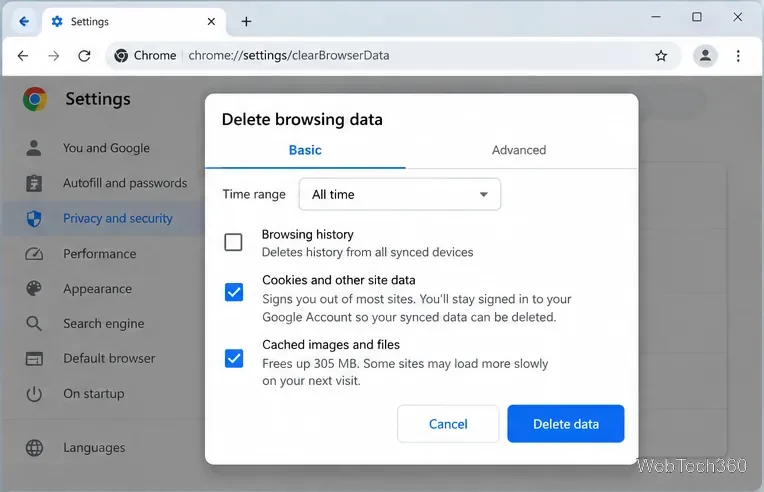This screenshot has width=764, height=492.
Task: Click the Privacy and security shield icon
Action: click(x=34, y=219)
